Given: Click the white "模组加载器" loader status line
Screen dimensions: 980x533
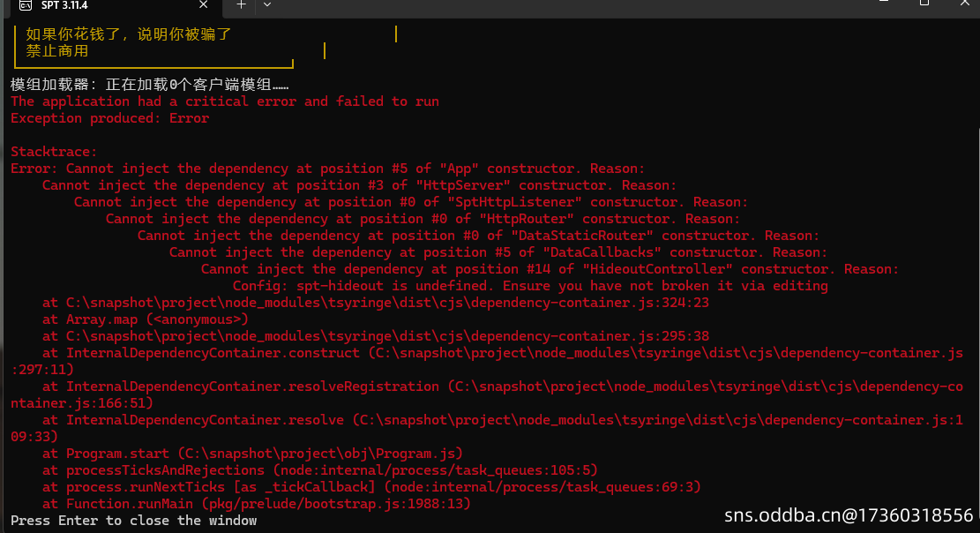Looking at the screenshot, I should coord(150,85).
